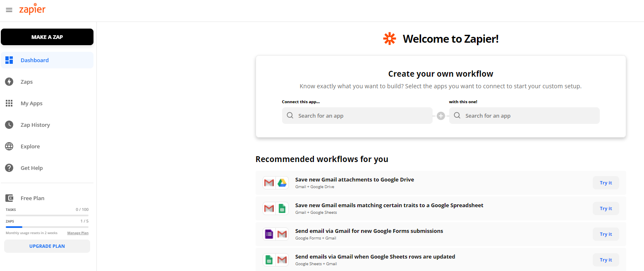Try the Gmail attachments to Google Drive workflow
644x271 pixels.
[x=606, y=182]
